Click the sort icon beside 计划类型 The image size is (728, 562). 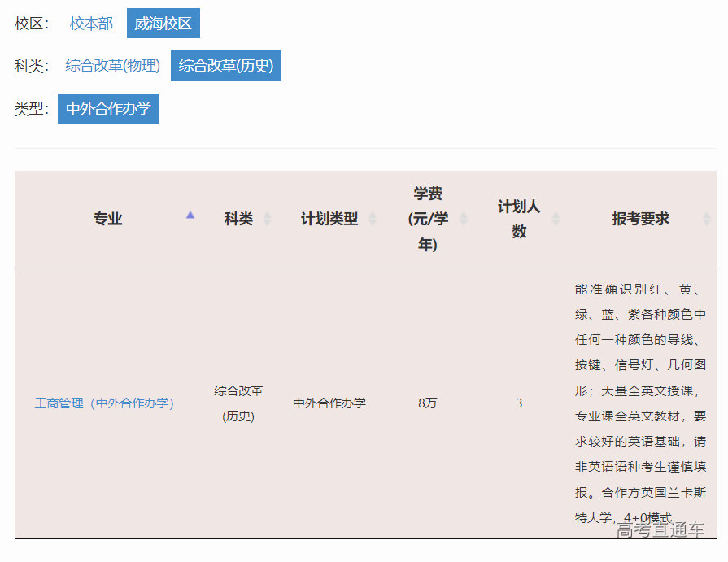pos(373,218)
